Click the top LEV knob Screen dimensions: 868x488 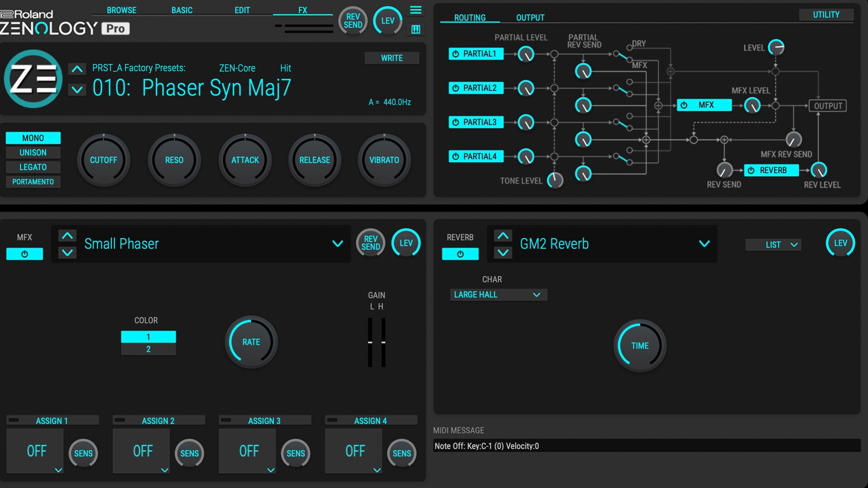(x=387, y=21)
